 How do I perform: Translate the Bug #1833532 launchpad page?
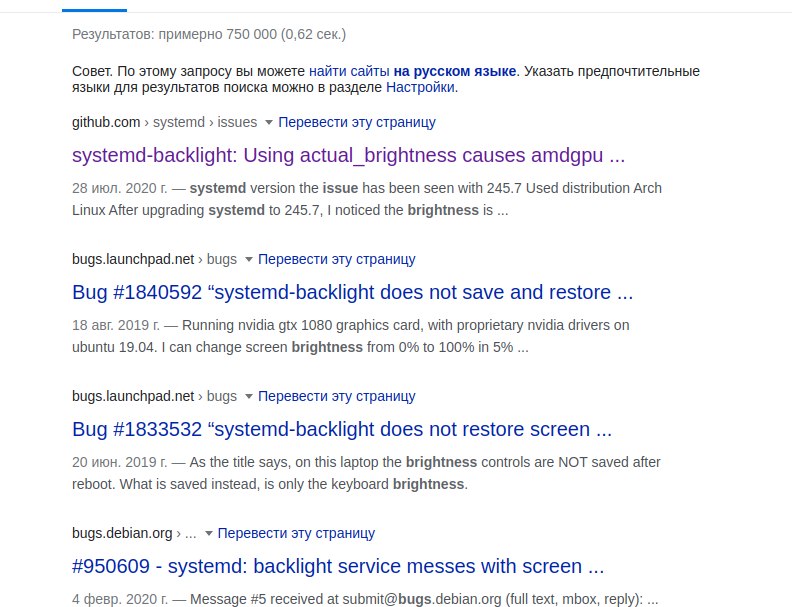(x=336, y=396)
